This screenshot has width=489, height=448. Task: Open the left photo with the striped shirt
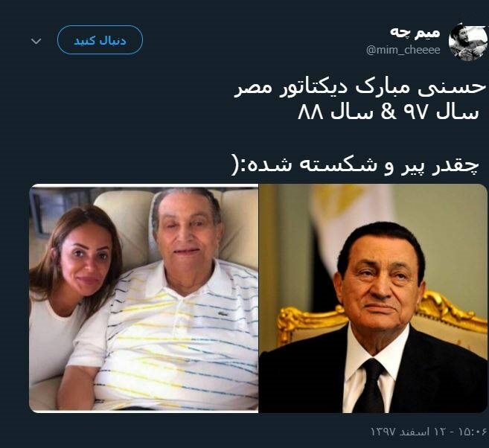pos(144,298)
